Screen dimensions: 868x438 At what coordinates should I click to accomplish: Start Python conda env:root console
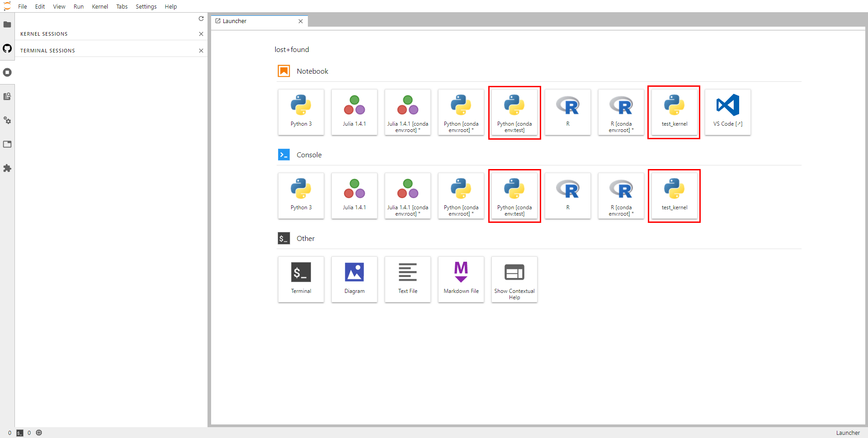pos(461,196)
